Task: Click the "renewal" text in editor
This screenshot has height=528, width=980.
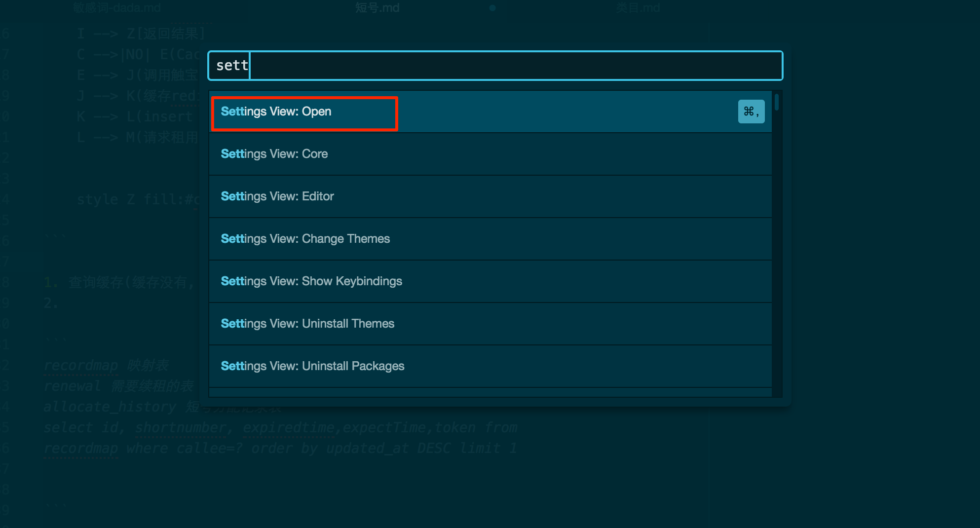Action: coord(72,386)
